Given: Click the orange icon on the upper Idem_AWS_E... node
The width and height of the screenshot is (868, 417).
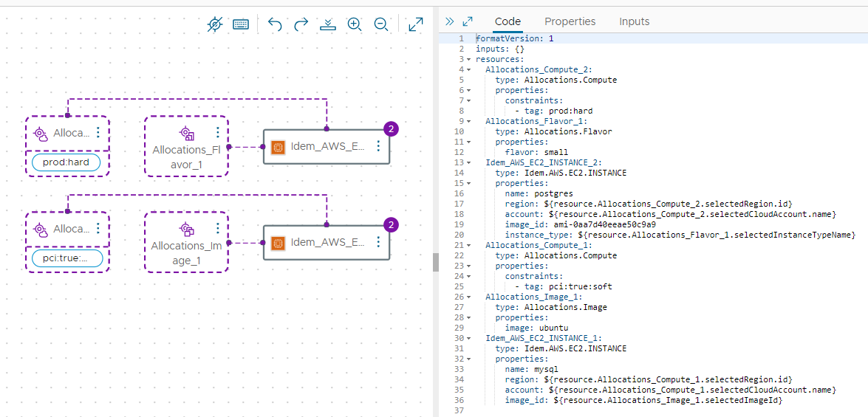Looking at the screenshot, I should [x=278, y=147].
